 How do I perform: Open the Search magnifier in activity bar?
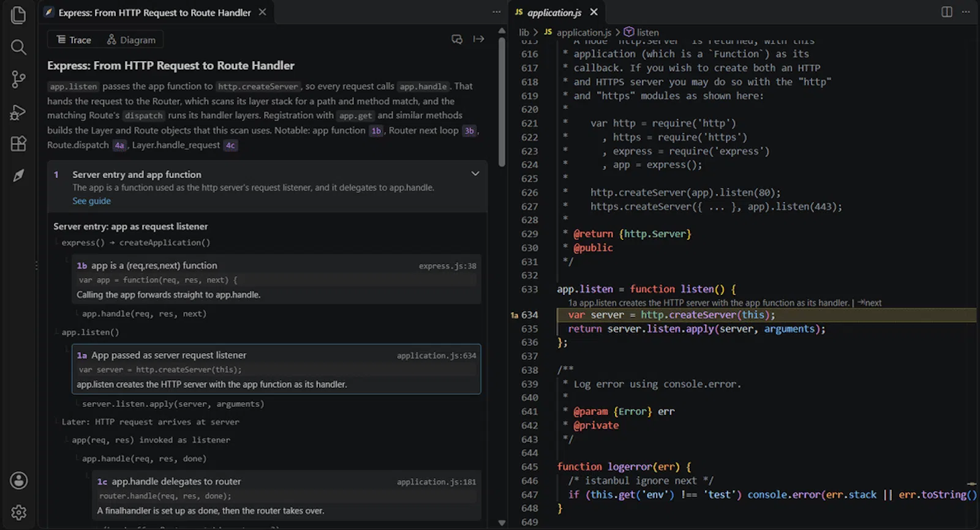(18, 47)
